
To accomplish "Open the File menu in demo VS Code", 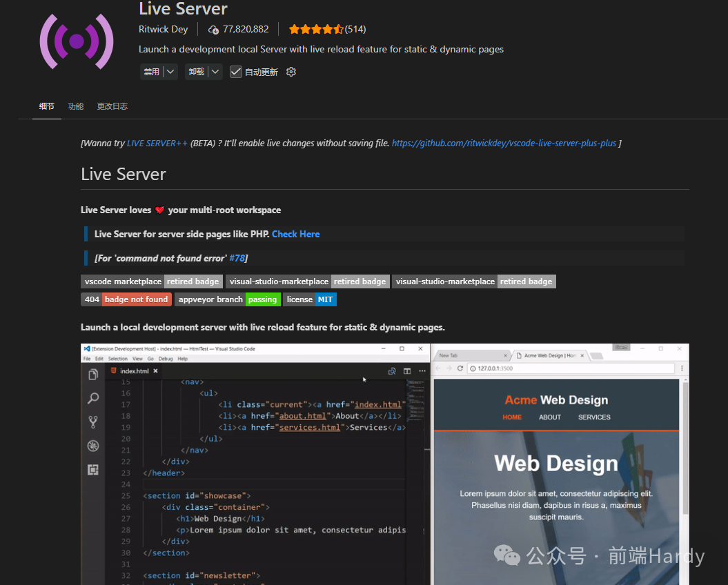I will (87, 359).
